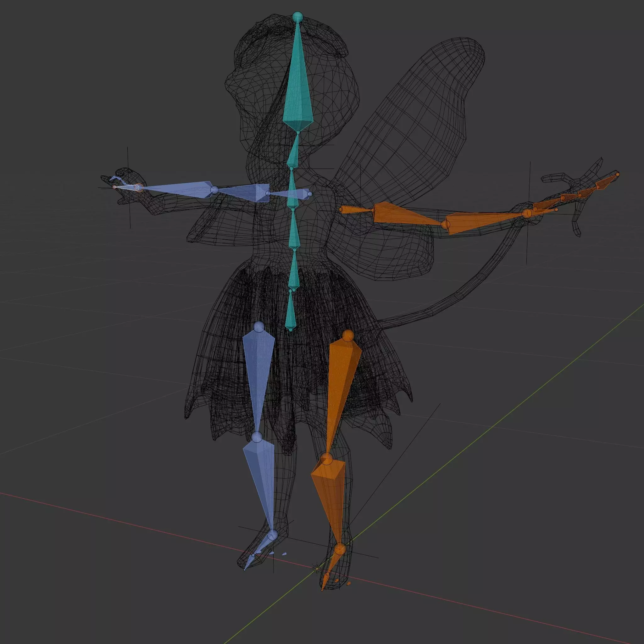Click the orange hip joint sphere

tap(348, 335)
